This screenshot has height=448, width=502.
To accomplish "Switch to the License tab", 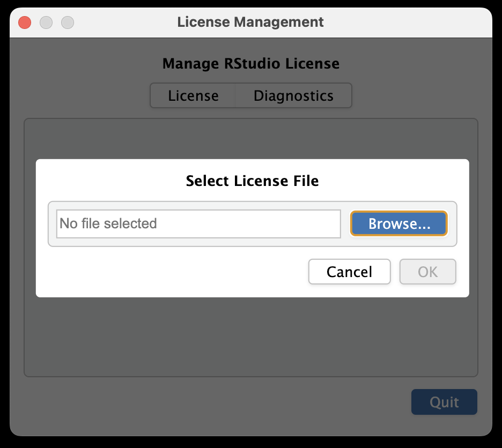I will tap(193, 95).
